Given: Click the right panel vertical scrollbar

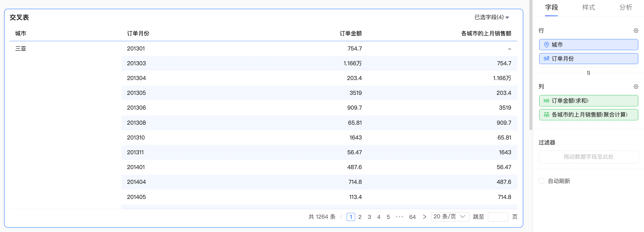Looking at the screenshot, I should (x=531, y=65).
